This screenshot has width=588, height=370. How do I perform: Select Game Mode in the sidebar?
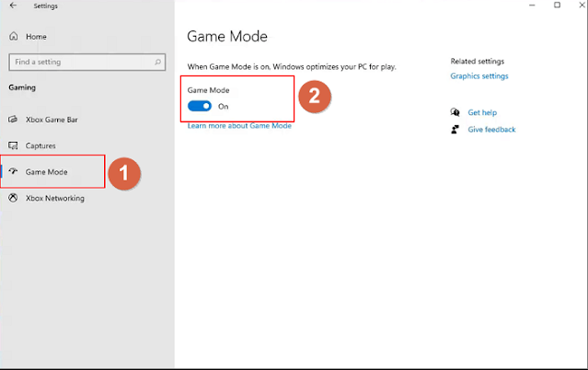click(x=46, y=172)
